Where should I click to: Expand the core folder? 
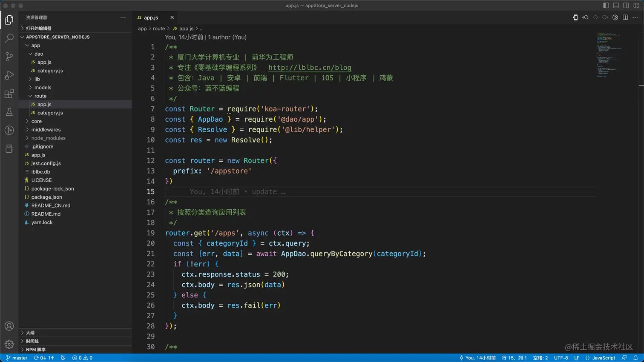(75, 121)
